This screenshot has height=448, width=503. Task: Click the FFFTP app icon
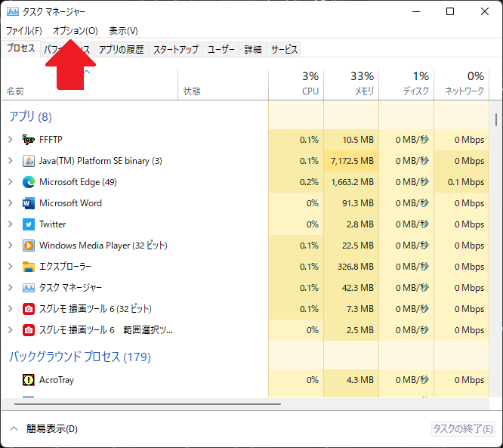[x=29, y=140]
